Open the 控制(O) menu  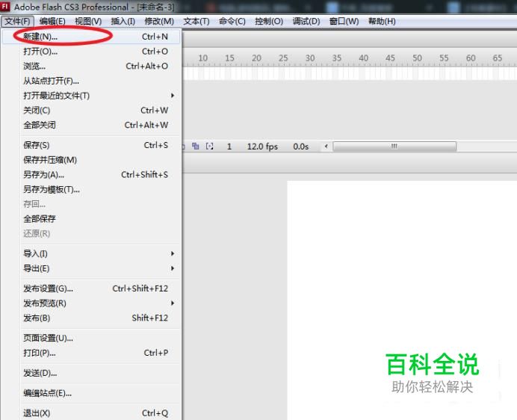[269, 22]
